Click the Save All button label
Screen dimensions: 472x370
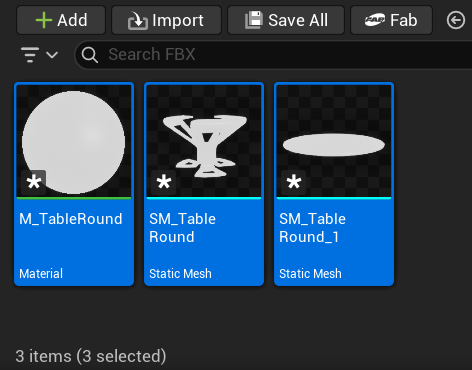pos(298,20)
